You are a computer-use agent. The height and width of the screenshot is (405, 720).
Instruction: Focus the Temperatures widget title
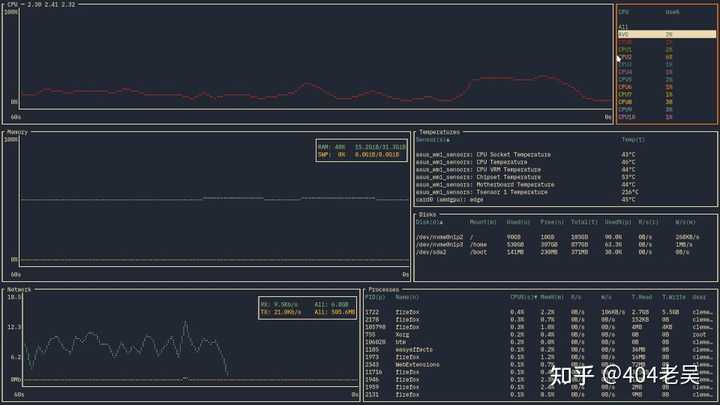pyautogui.click(x=439, y=132)
